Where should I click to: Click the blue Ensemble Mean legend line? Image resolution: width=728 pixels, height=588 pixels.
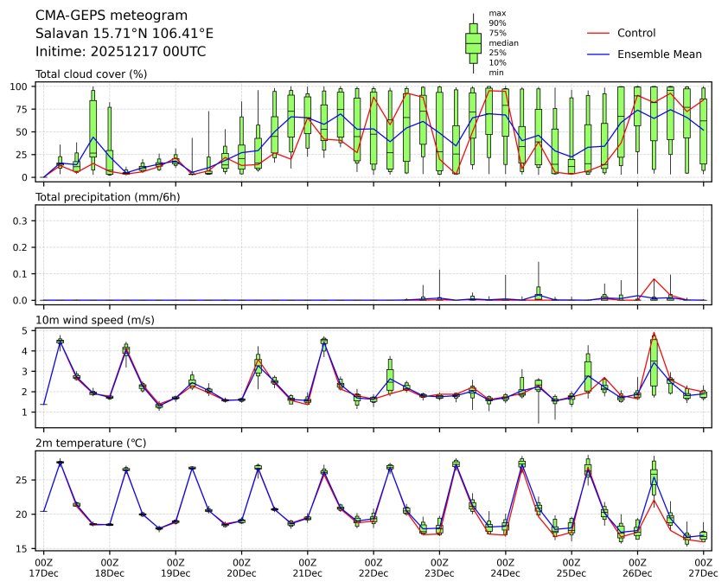coord(598,54)
